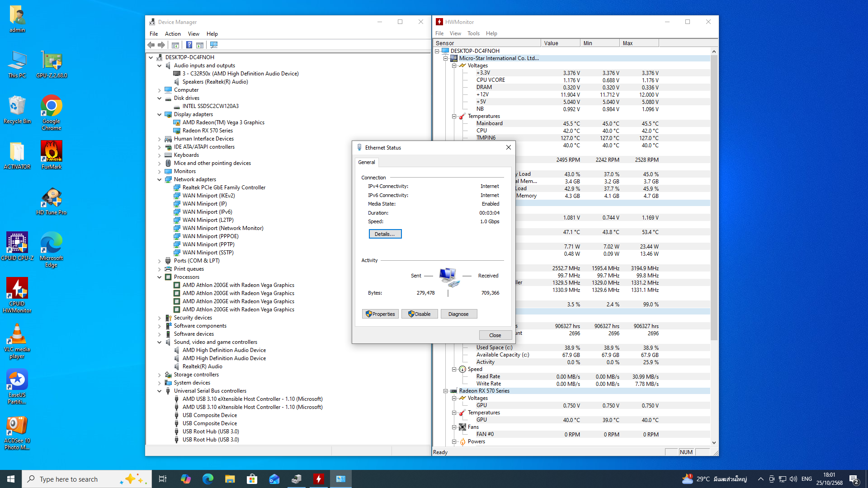This screenshot has height=488, width=868.
Task: Click the blue Help toolbar icon
Action: 189,45
